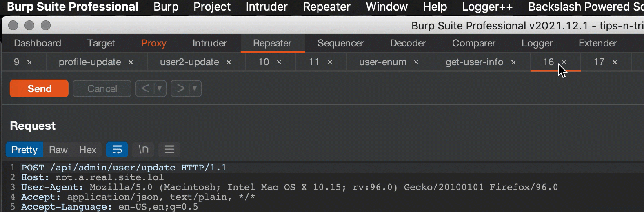Close the profile-update repeater tab
The height and width of the screenshot is (212, 644).
tap(131, 62)
